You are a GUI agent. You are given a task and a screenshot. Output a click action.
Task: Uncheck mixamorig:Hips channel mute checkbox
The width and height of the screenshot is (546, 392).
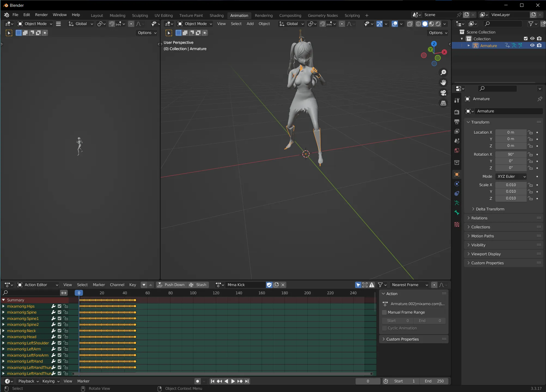(x=59, y=306)
